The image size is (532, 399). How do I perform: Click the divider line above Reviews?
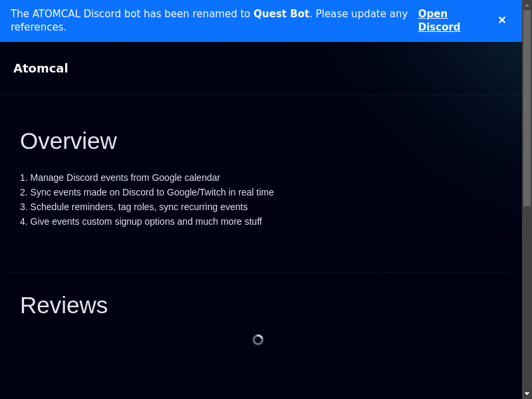click(x=258, y=272)
